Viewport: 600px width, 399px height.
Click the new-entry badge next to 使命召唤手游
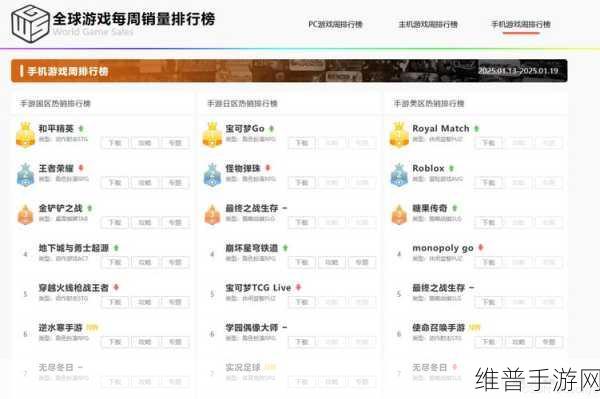point(474,327)
